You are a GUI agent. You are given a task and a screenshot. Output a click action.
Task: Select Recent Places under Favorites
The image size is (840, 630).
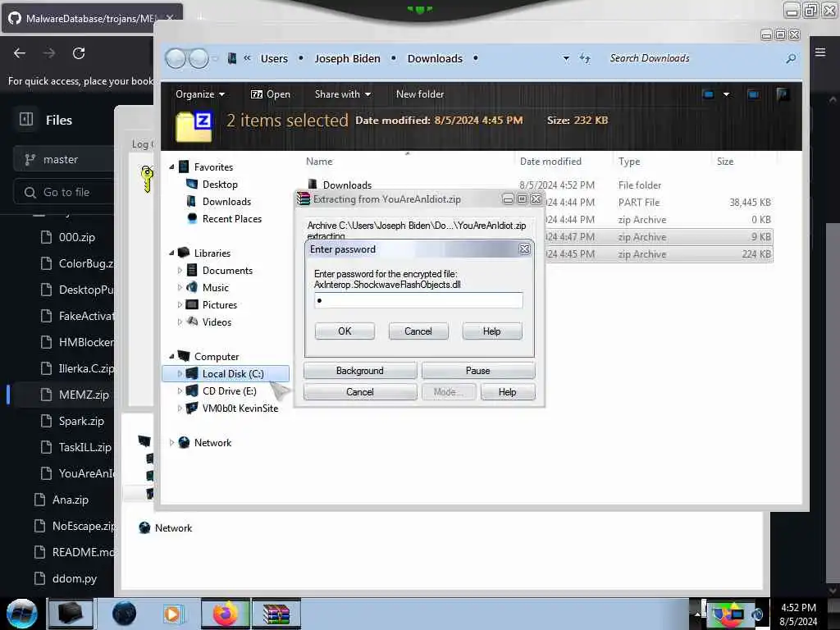click(231, 218)
